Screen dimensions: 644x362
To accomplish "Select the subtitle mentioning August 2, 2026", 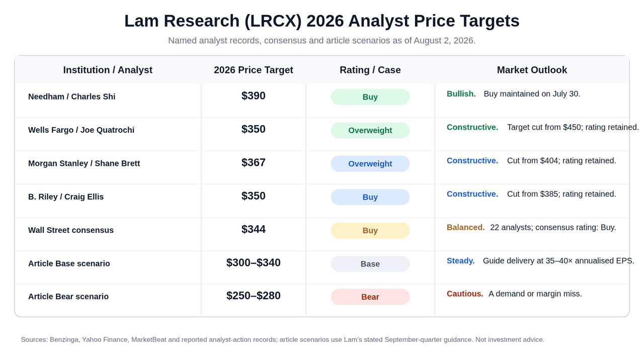I will [x=322, y=40].
